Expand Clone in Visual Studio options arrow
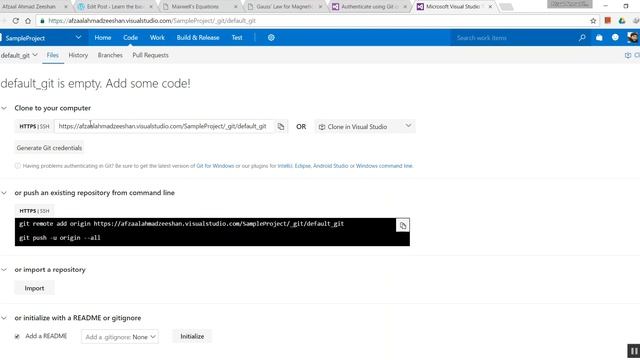Image resolution: width=640 pixels, height=360 pixels. click(408, 126)
